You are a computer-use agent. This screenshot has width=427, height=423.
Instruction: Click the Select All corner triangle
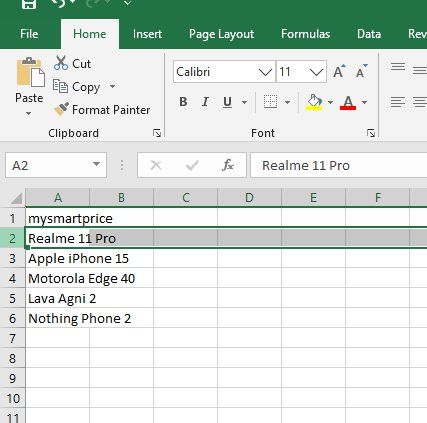pos(16,198)
